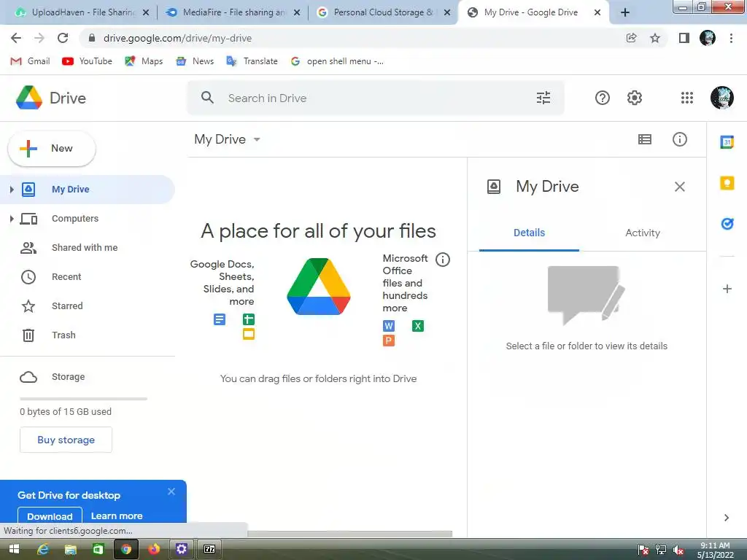Toggle the view details info icon
The image size is (747, 560).
[679, 139]
